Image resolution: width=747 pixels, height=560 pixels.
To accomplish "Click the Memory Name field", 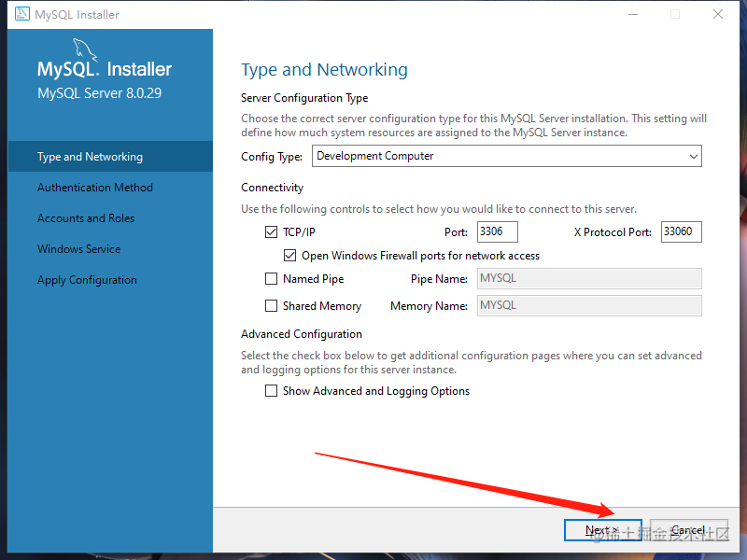I will (589, 306).
